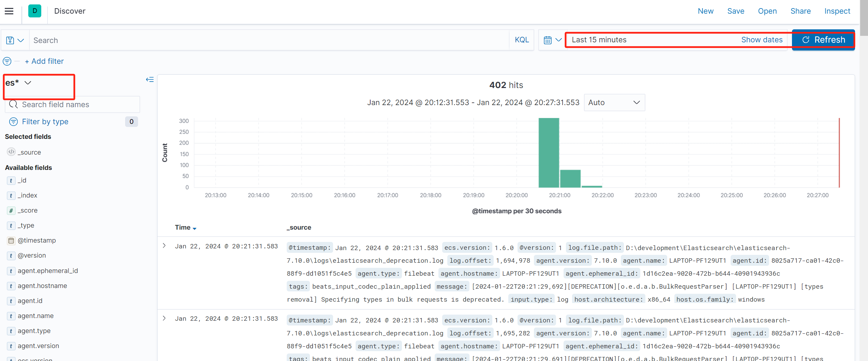The image size is (868, 361).
Task: Click Show dates link
Action: [762, 40]
